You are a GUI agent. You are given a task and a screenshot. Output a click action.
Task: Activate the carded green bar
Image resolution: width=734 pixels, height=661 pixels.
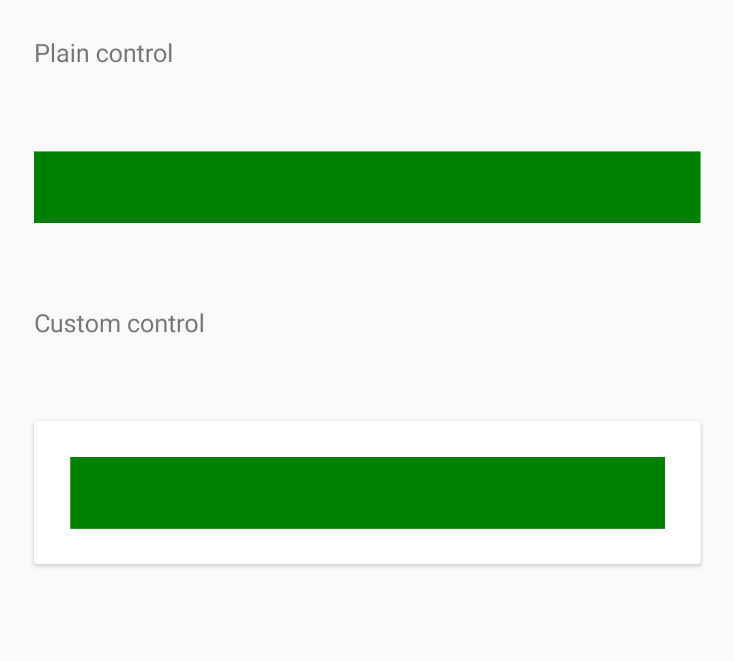click(x=367, y=493)
